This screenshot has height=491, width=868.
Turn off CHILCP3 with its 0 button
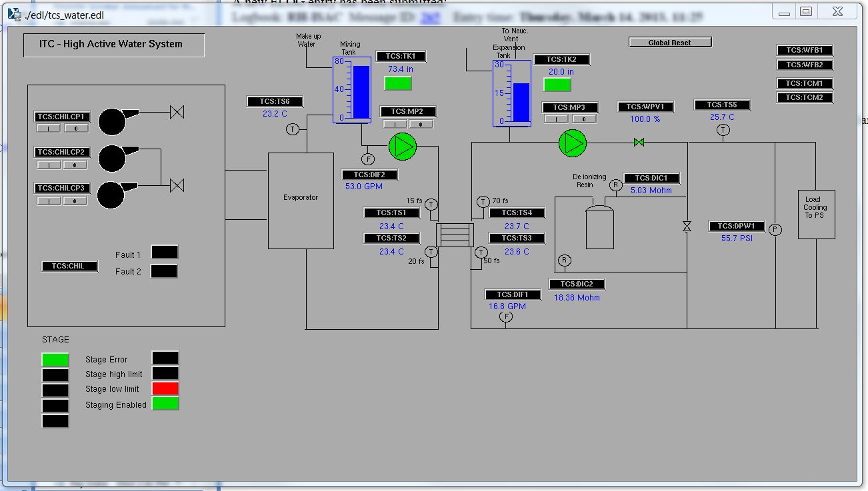click(x=75, y=201)
